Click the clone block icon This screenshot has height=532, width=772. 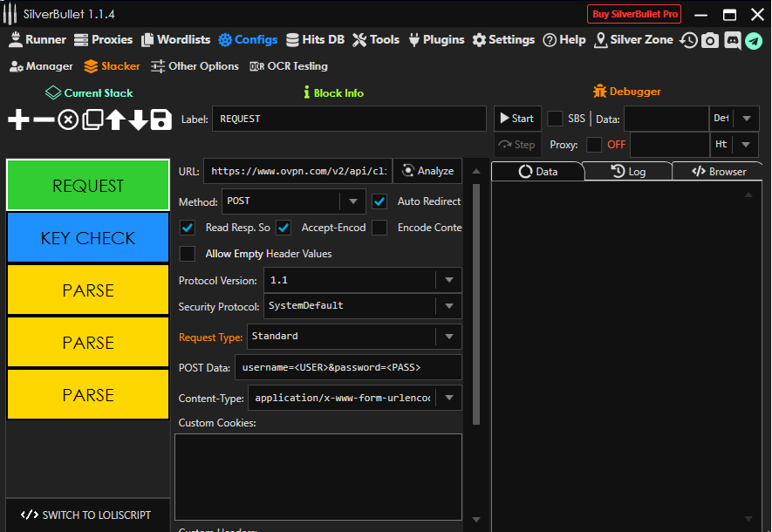[x=92, y=120]
